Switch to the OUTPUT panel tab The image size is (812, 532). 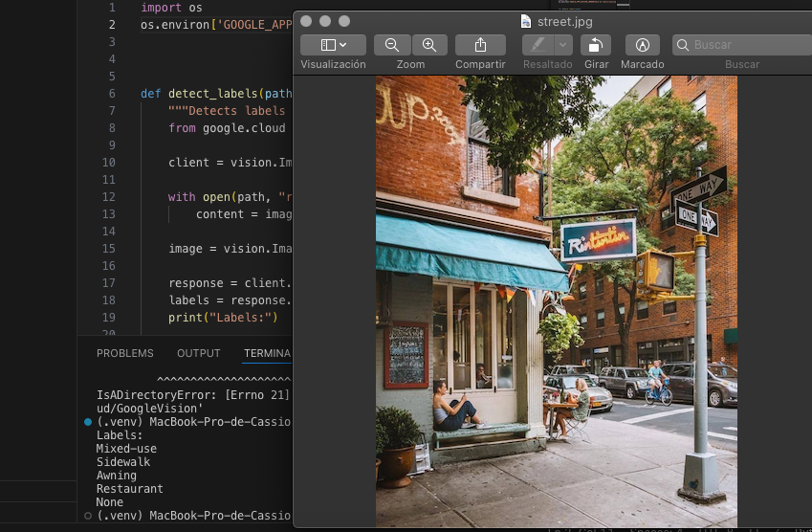(x=199, y=353)
